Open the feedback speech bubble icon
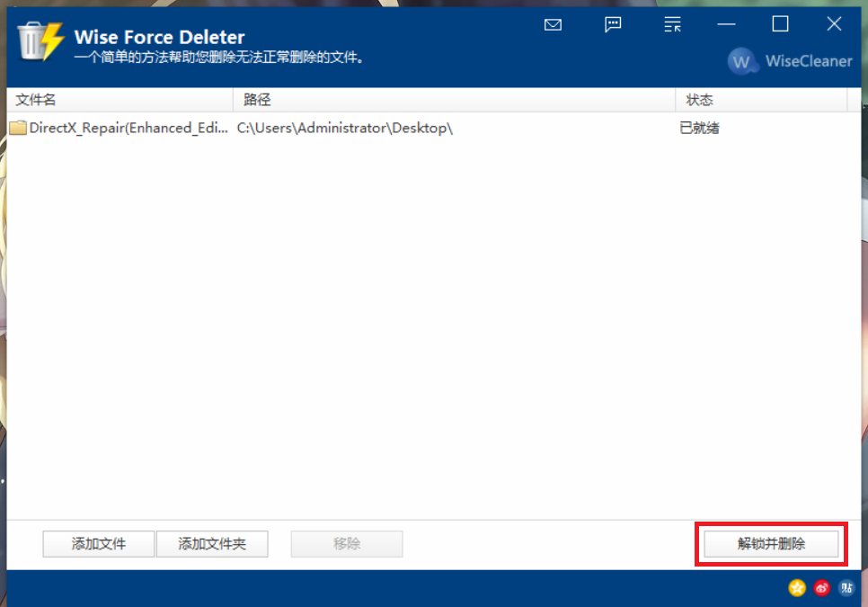Image resolution: width=868 pixels, height=607 pixels. [x=613, y=25]
